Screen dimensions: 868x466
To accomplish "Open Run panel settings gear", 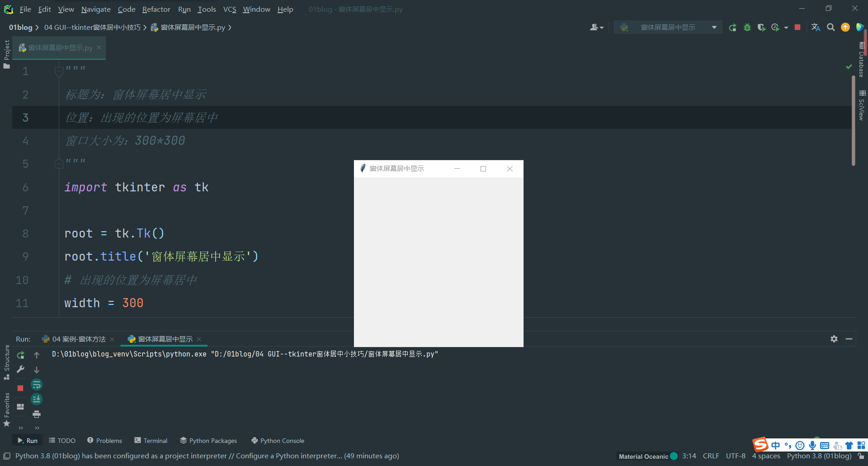I will click(834, 339).
